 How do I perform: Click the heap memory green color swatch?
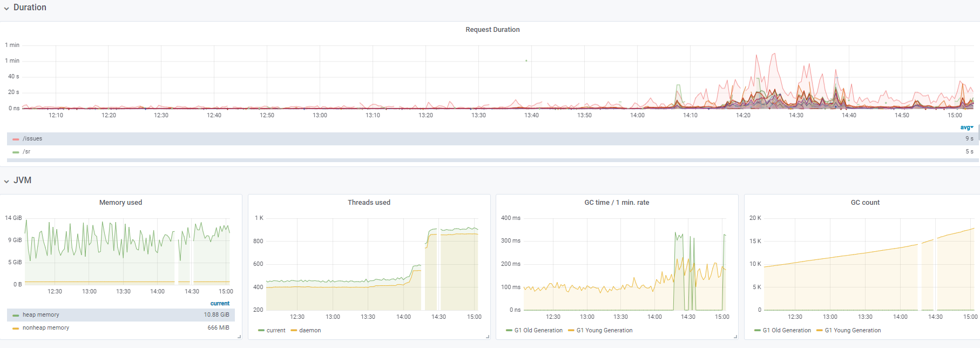(16, 315)
